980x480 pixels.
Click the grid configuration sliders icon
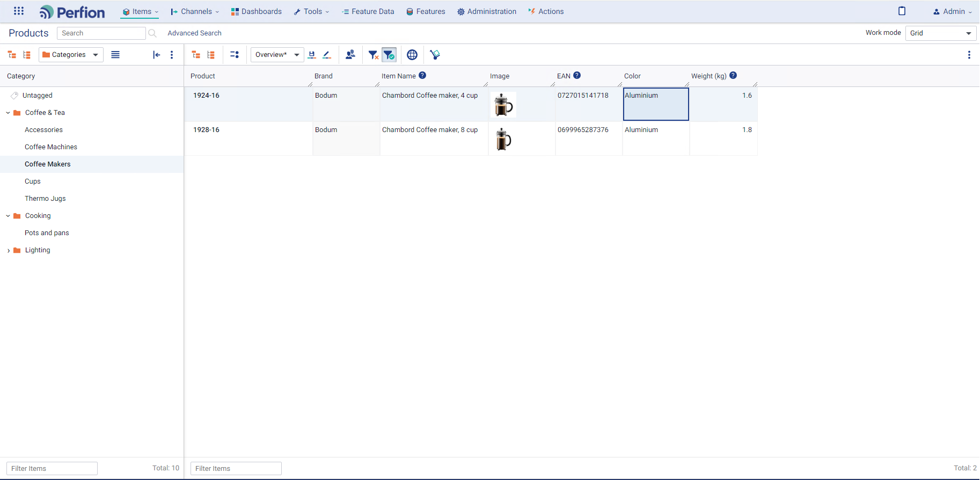235,55
